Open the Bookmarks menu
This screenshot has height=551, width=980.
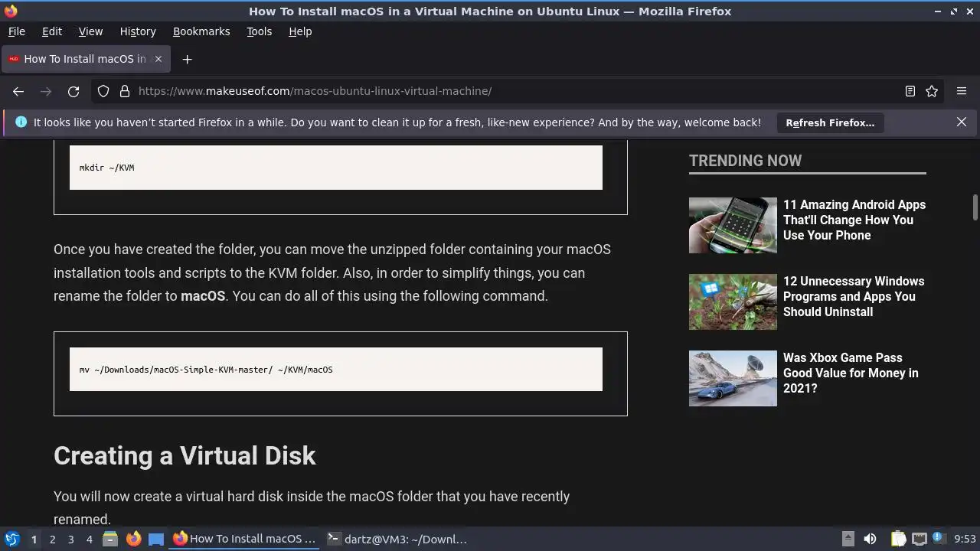tap(201, 31)
